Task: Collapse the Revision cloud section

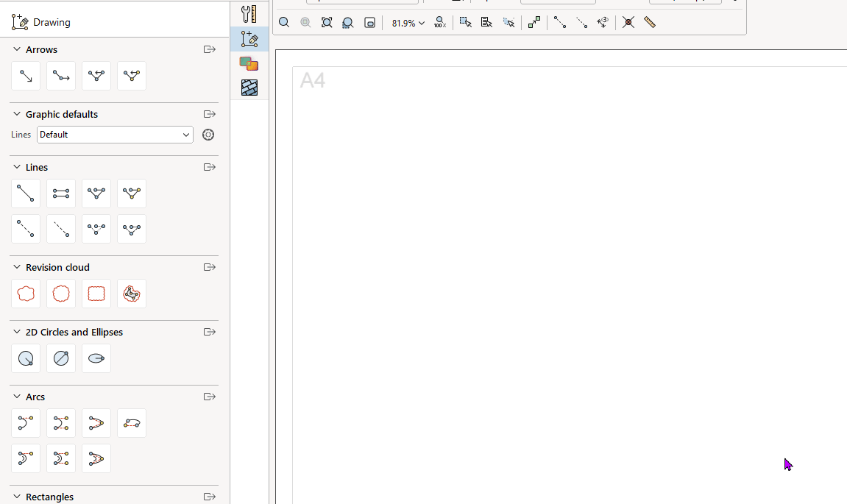Action: coord(17,267)
